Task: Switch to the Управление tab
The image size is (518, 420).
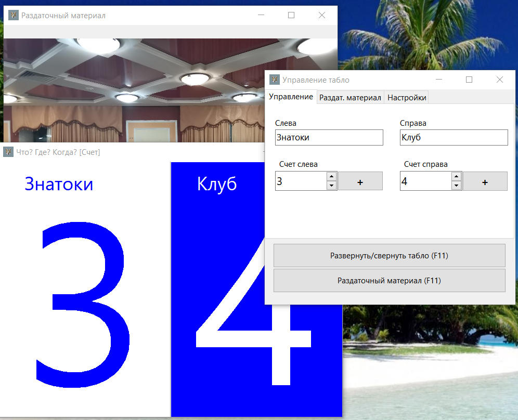Action: point(291,97)
